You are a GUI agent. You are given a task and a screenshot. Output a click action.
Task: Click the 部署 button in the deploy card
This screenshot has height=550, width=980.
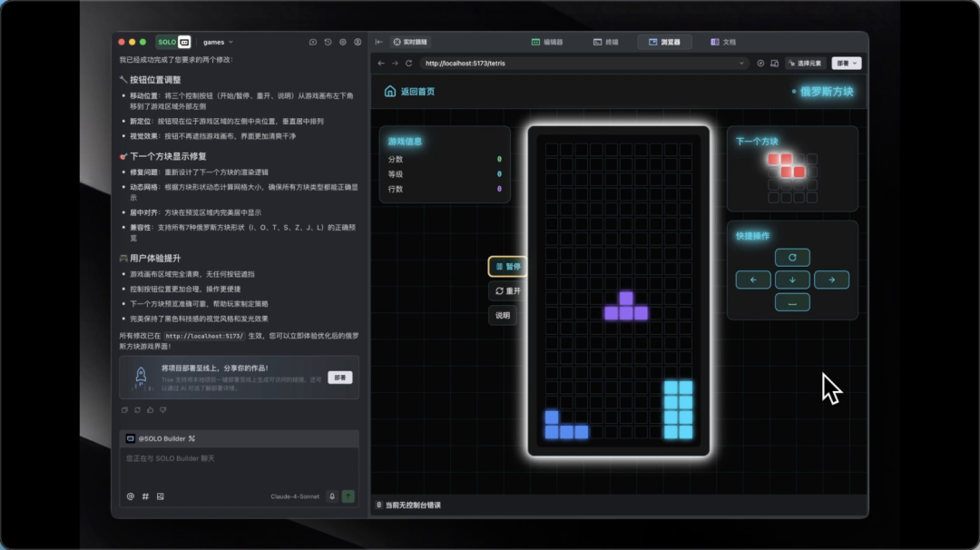[340, 378]
